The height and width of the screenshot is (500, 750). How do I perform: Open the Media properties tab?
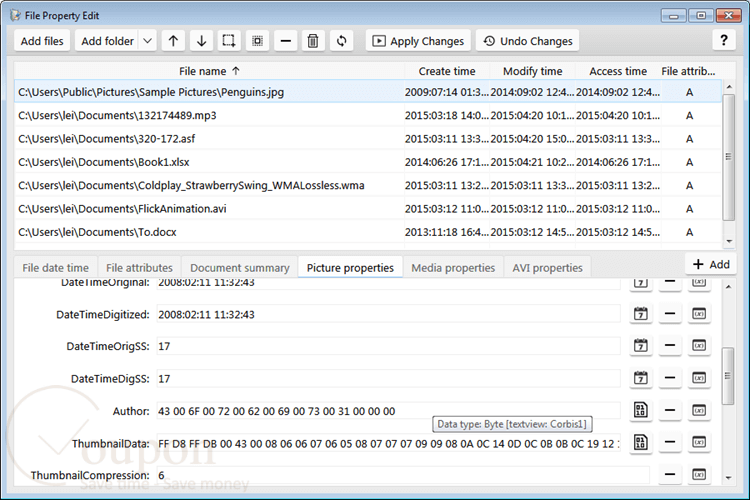tap(453, 267)
